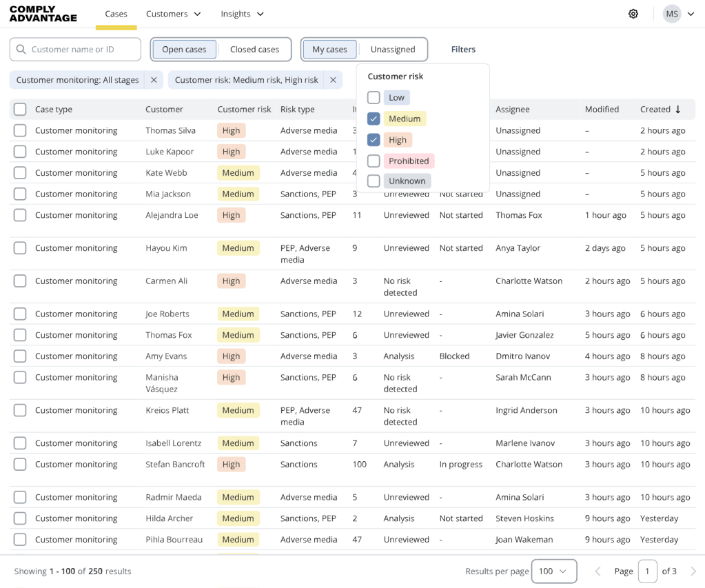This screenshot has width=705, height=588.
Task: Remove the Customer monitoring filter chip
Action: click(x=154, y=80)
